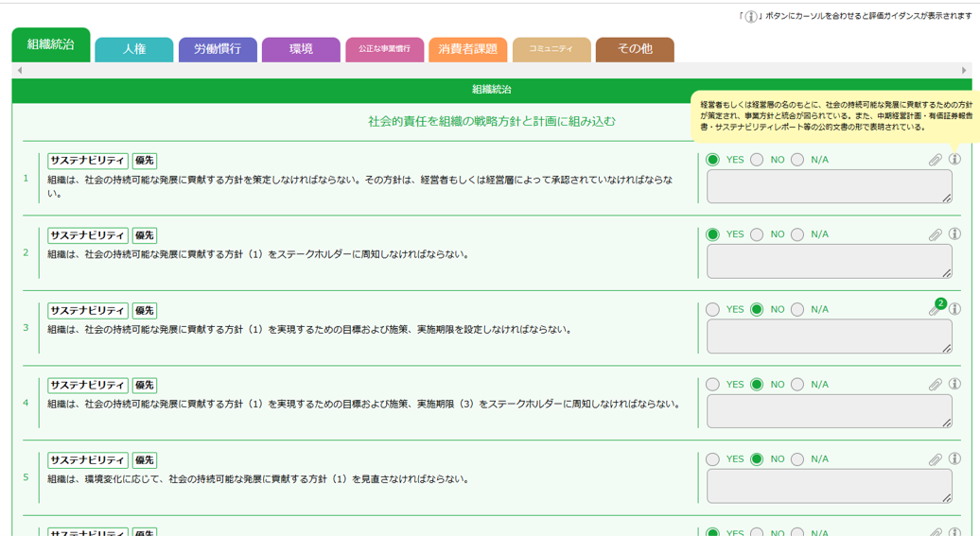980x536 pixels.
Task: Select NO for question 4
Action: (x=757, y=385)
